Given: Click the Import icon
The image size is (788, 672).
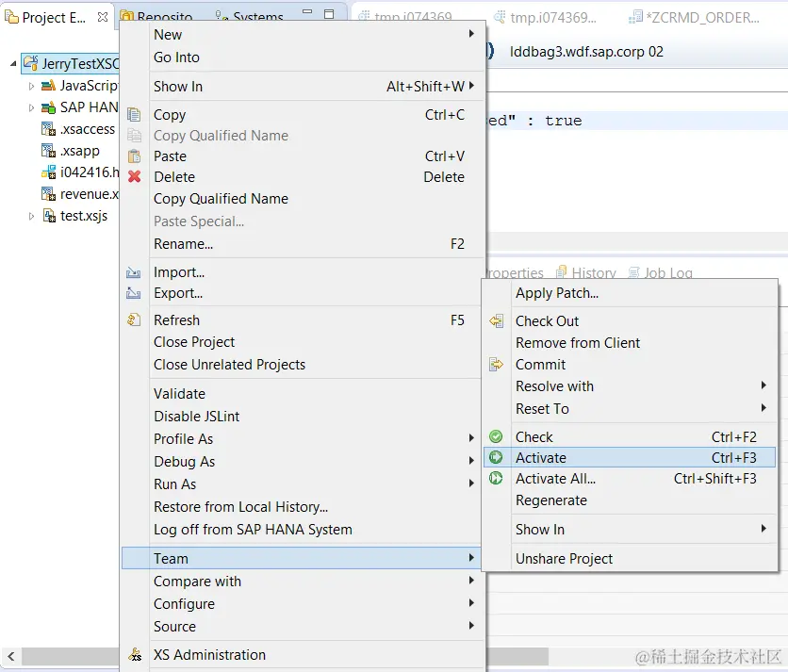Looking at the screenshot, I should click(133, 272).
